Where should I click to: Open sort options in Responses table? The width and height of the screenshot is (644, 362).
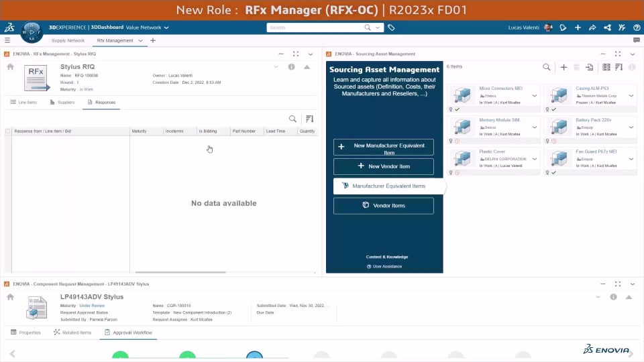310,119
